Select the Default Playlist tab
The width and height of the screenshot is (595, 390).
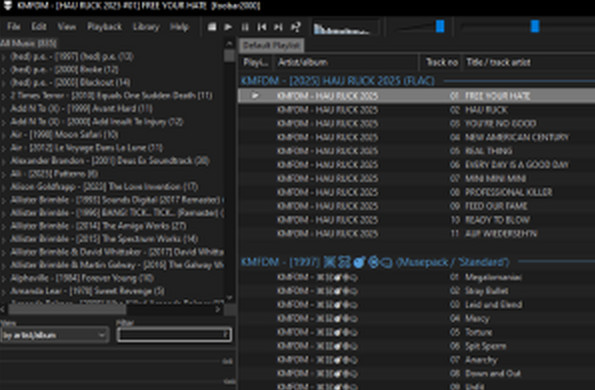coord(271,45)
